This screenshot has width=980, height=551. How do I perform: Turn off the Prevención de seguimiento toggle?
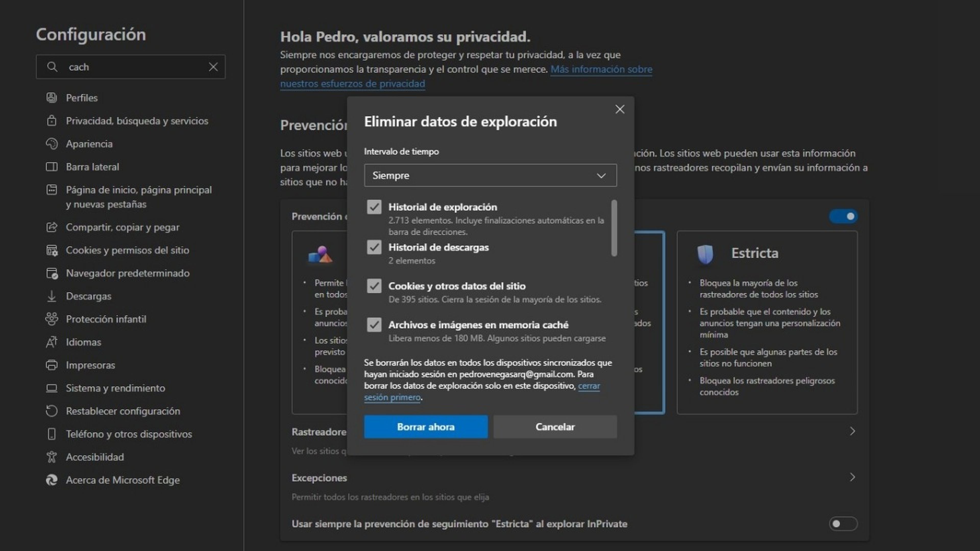pyautogui.click(x=843, y=216)
